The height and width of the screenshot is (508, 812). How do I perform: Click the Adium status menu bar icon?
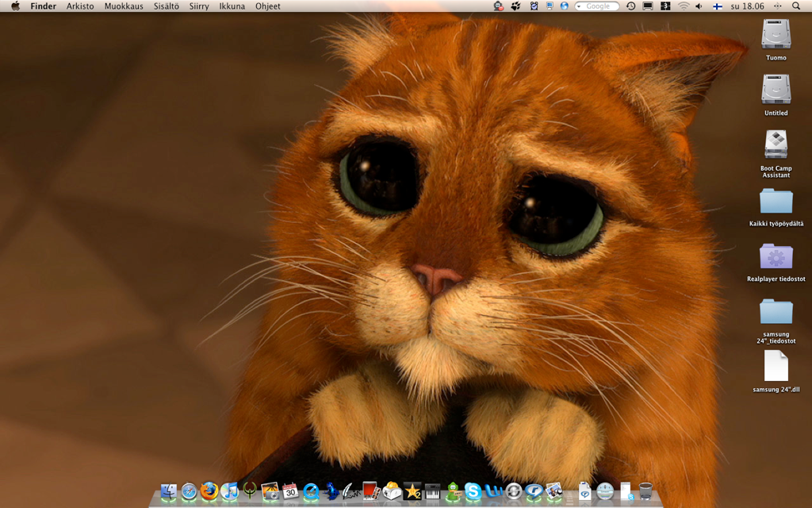coord(498,6)
